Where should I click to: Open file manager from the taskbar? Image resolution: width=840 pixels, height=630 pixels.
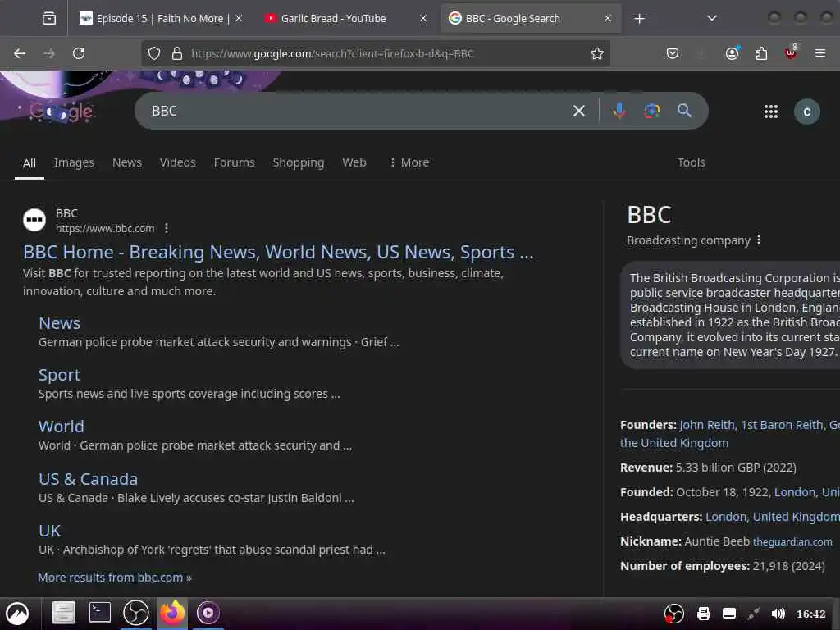pos(64,613)
